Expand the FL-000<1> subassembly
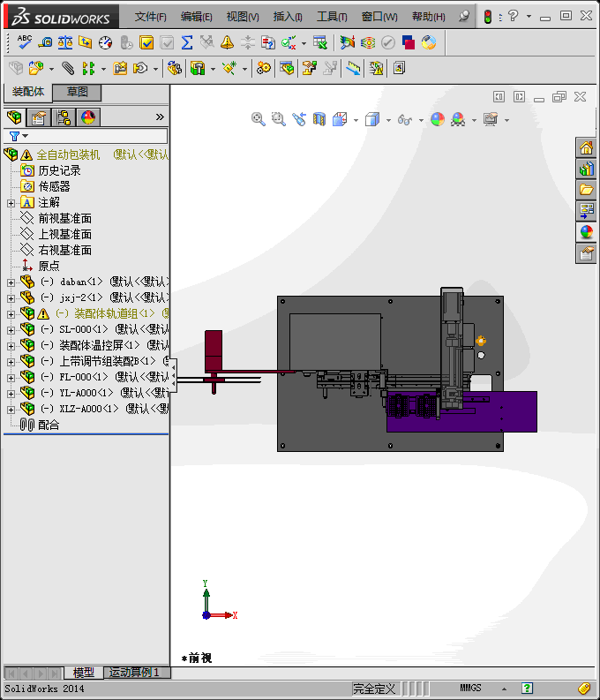The image size is (600, 700). [11, 378]
